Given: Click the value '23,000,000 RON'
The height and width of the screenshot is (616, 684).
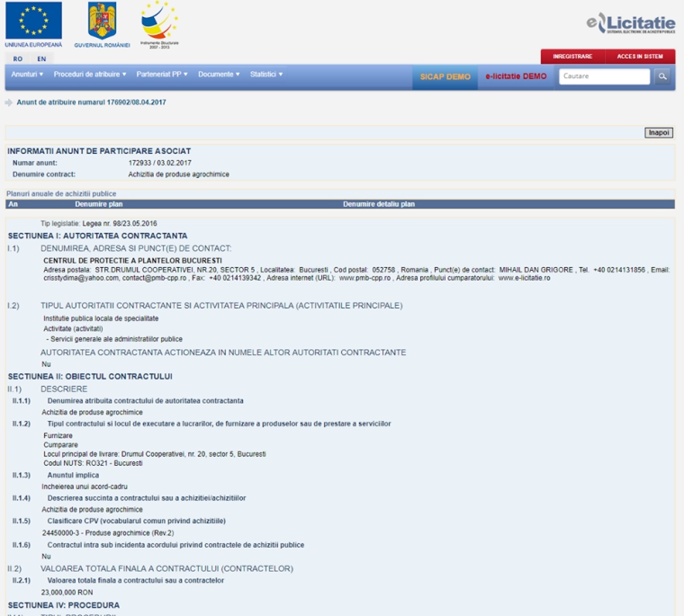Looking at the screenshot, I should 67,593.
